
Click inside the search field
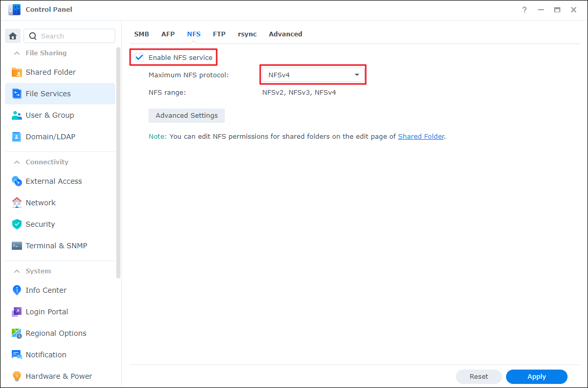tap(72, 35)
